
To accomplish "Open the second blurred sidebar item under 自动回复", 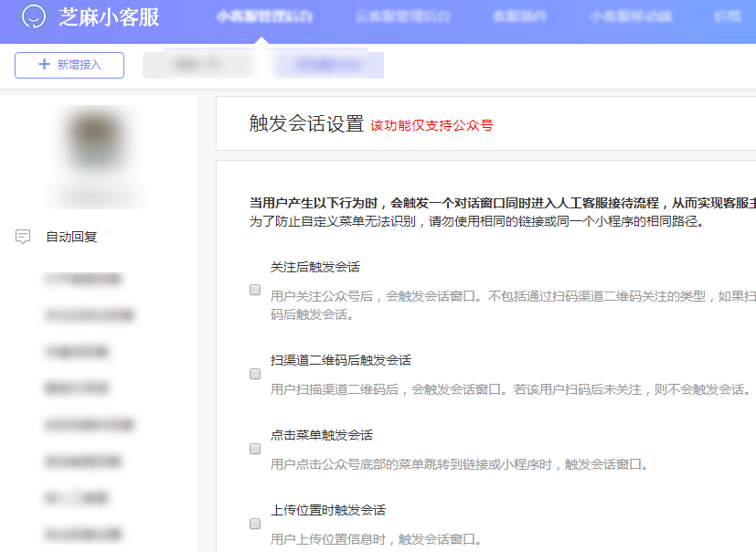I will pos(90,315).
